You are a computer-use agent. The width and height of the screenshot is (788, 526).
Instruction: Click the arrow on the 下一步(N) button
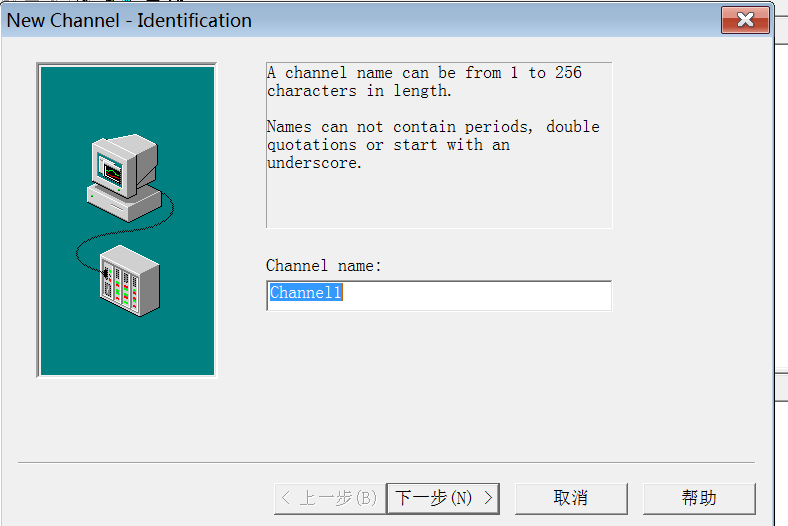click(489, 498)
